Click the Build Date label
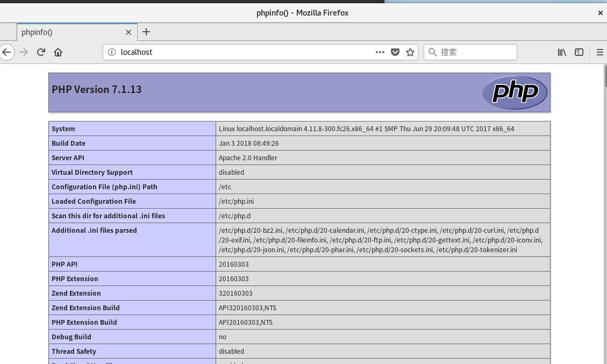 68,143
